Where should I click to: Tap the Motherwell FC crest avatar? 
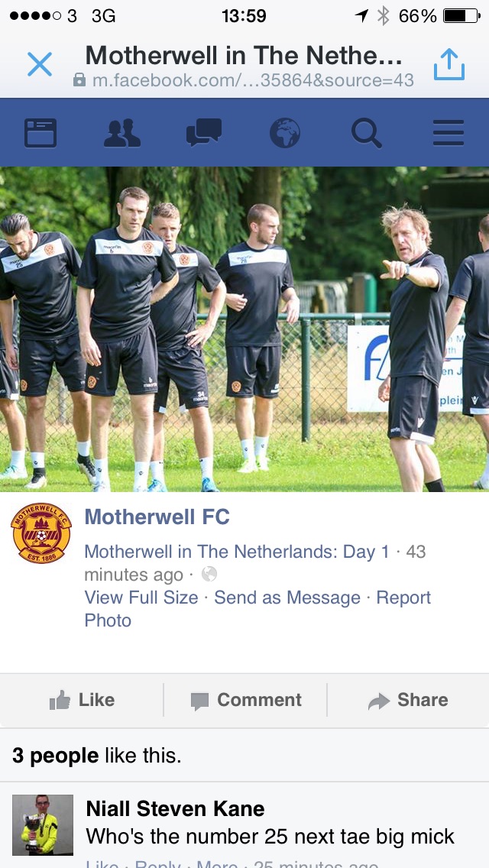[41, 533]
